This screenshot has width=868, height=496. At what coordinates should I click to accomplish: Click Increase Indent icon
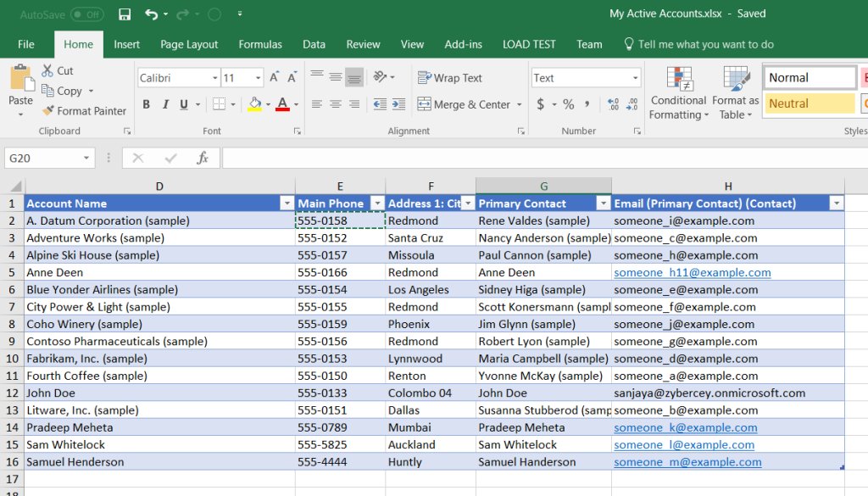point(398,104)
